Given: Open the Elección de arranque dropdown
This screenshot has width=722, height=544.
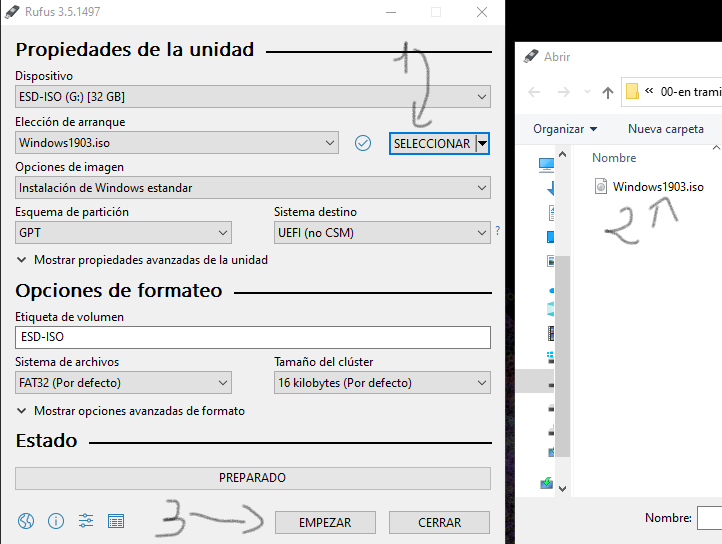Looking at the screenshot, I should pos(177,143).
